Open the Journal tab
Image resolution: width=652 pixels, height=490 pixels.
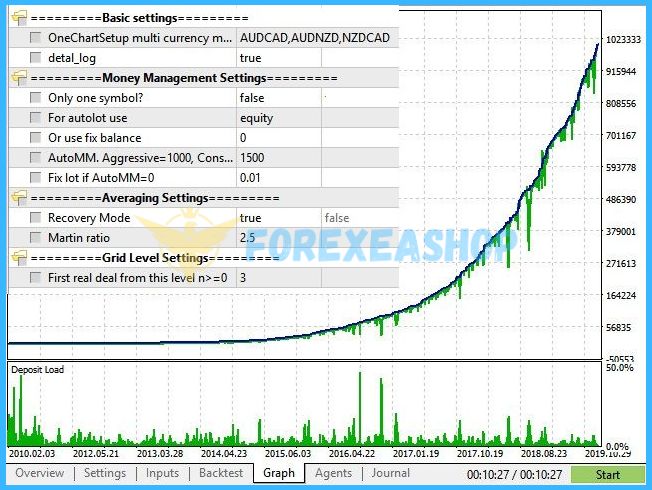point(390,473)
